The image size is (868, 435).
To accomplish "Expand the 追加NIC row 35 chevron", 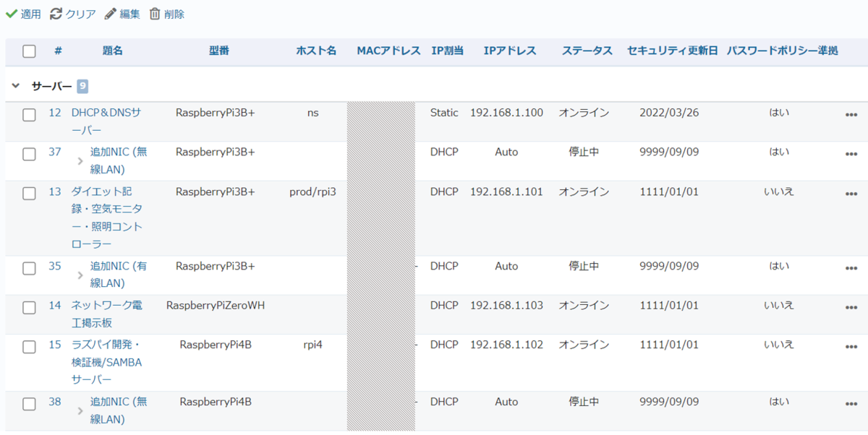I will click(80, 275).
